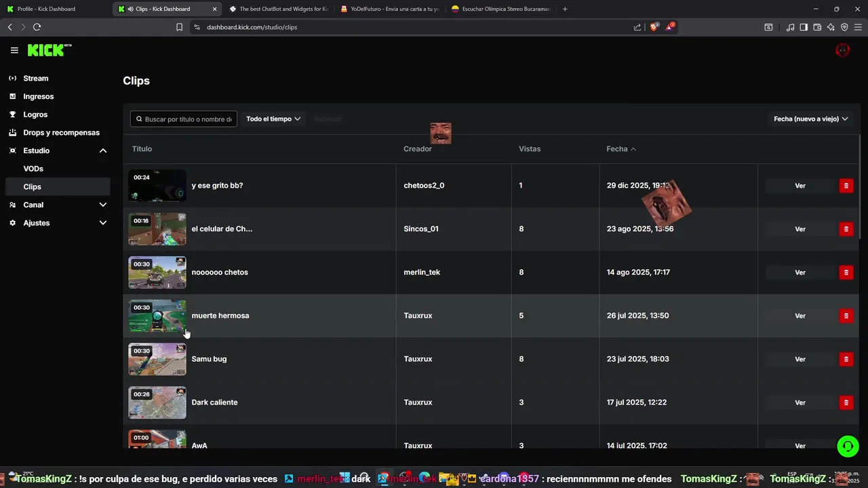
Task: Click the clip search field
Action: [x=184, y=119]
